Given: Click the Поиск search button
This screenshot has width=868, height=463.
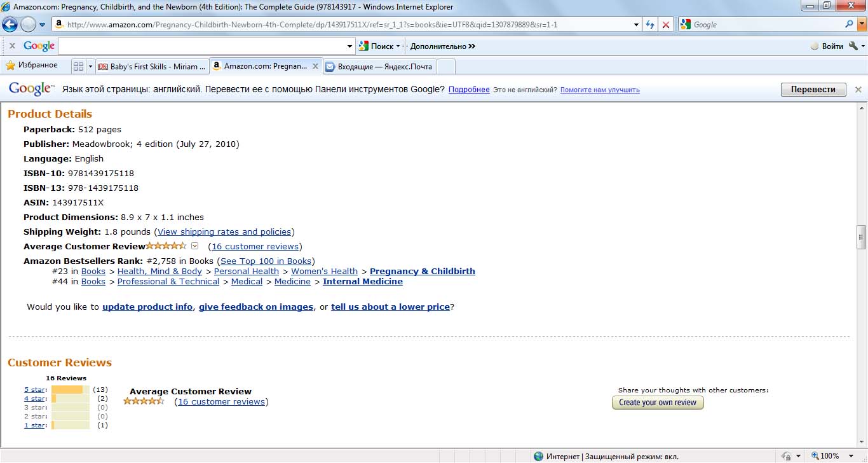Looking at the screenshot, I should point(376,46).
